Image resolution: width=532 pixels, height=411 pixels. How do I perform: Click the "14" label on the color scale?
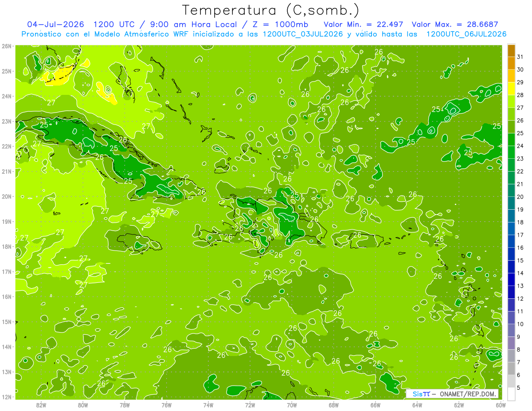point(520,273)
